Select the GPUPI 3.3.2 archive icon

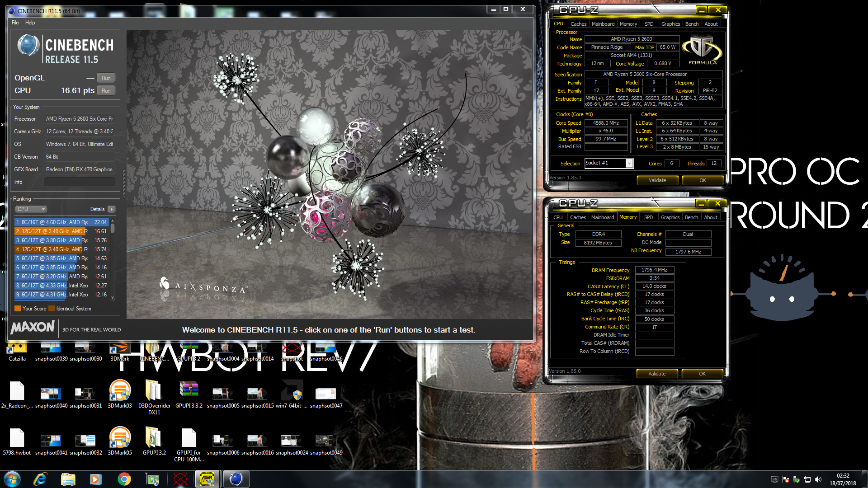click(x=189, y=394)
